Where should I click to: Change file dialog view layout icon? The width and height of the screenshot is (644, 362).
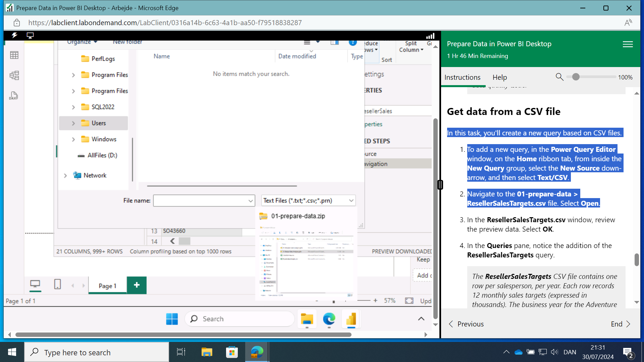pos(307,43)
